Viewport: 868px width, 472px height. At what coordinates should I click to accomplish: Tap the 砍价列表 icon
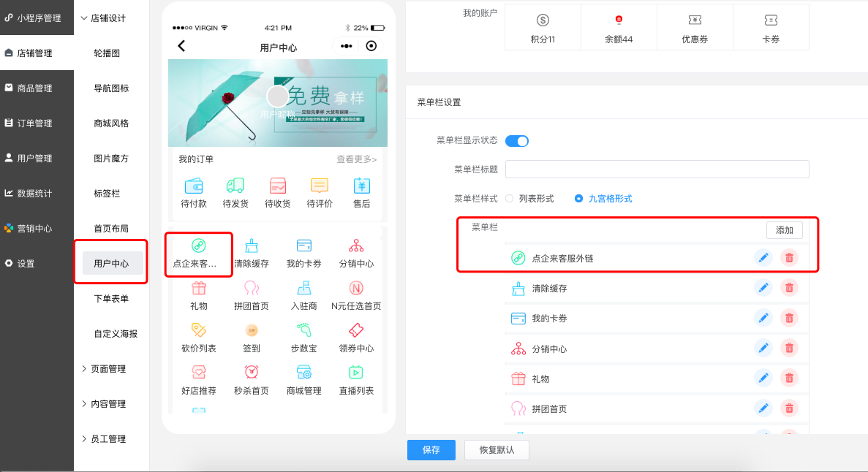point(199,330)
